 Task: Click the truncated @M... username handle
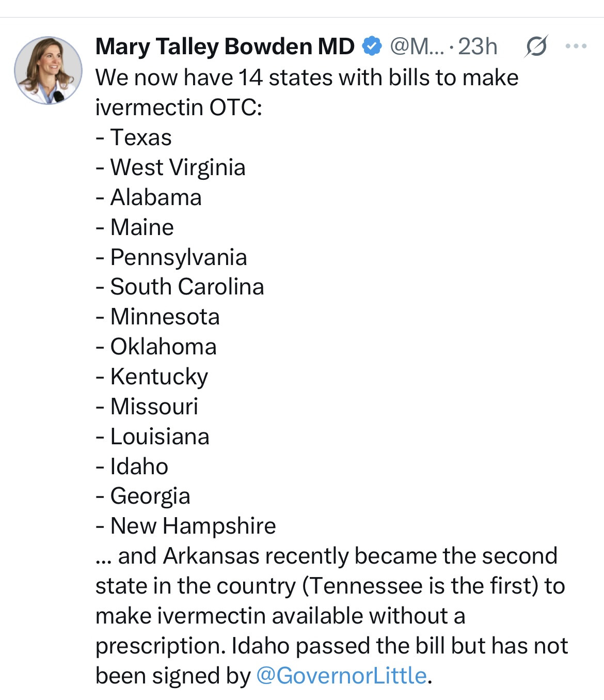pos(417,46)
